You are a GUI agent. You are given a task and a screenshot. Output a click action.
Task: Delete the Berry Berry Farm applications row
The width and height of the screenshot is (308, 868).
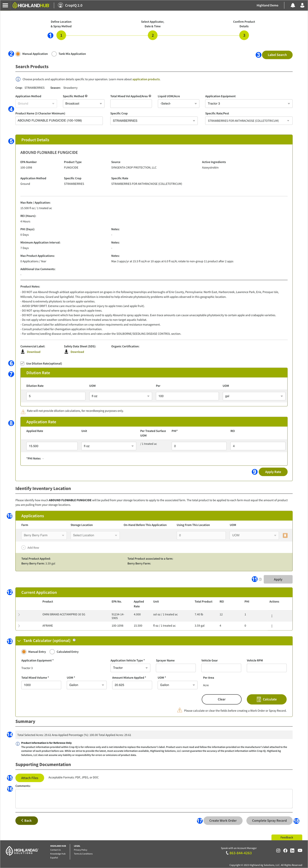pos(285,535)
